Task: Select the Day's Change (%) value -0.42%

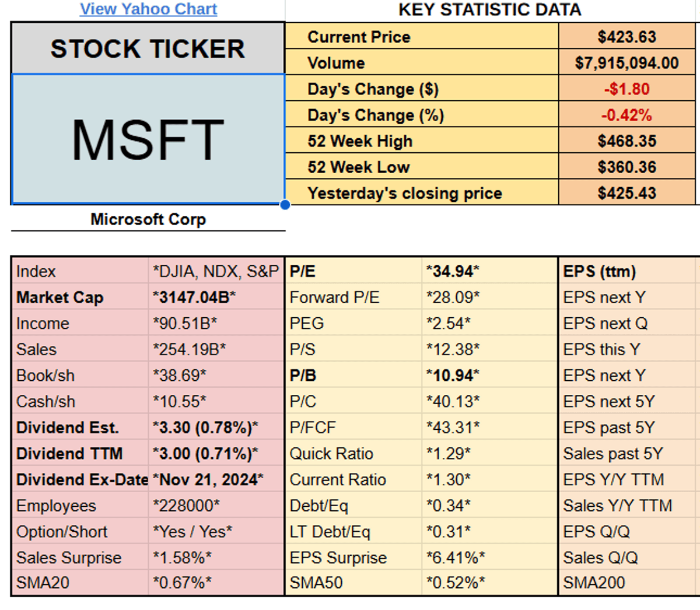Action: 627,115
